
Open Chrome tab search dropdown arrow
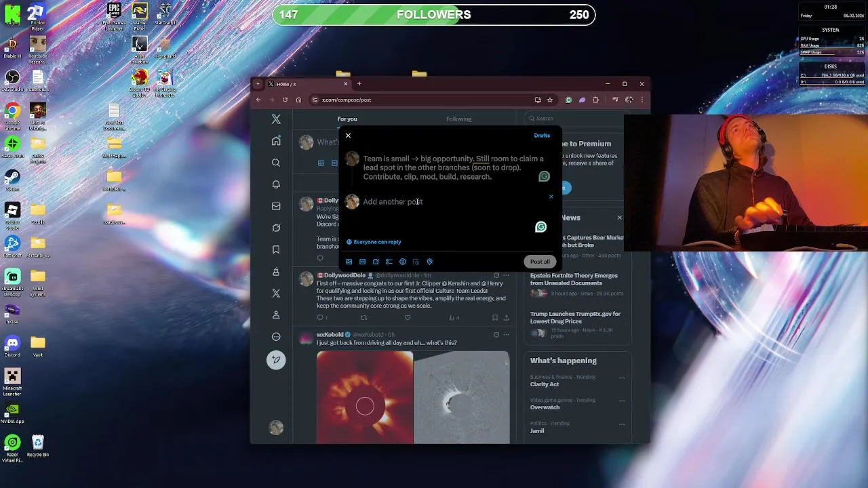click(258, 84)
